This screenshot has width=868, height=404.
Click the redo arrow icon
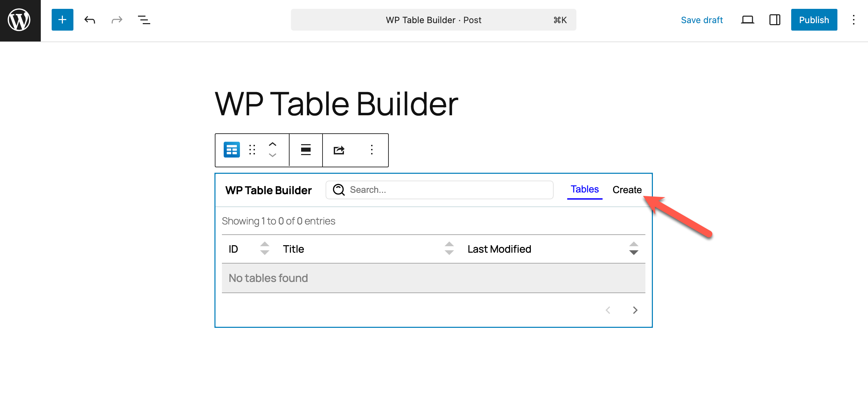point(117,20)
